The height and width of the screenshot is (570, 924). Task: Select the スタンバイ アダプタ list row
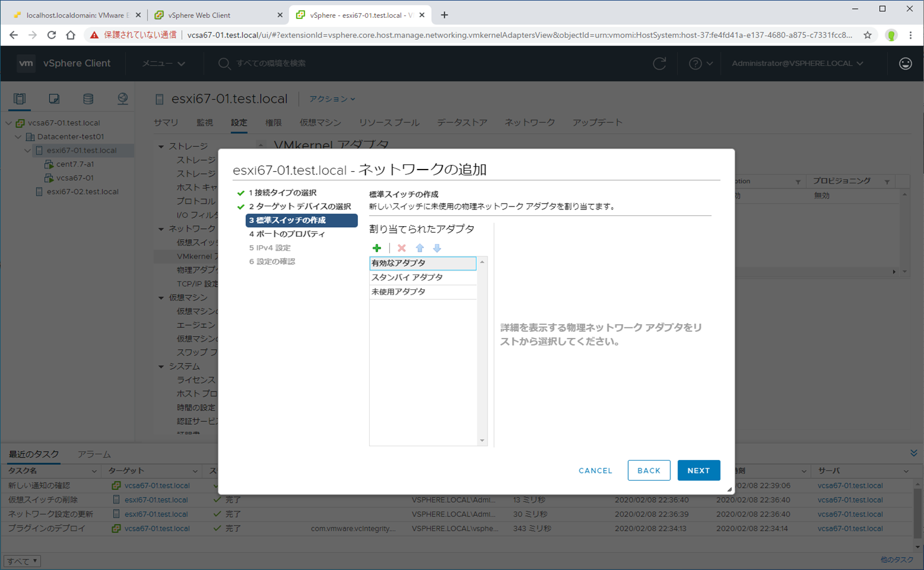point(423,277)
